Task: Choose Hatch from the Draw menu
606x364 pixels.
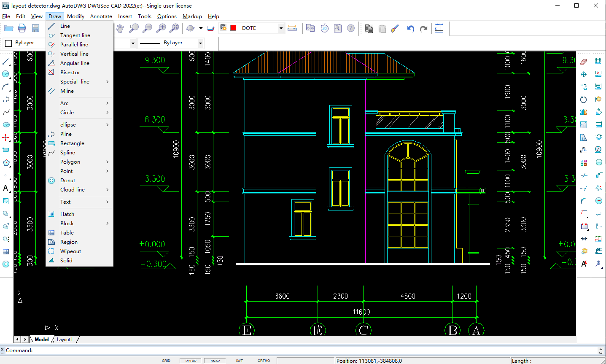Action: (x=80, y=214)
